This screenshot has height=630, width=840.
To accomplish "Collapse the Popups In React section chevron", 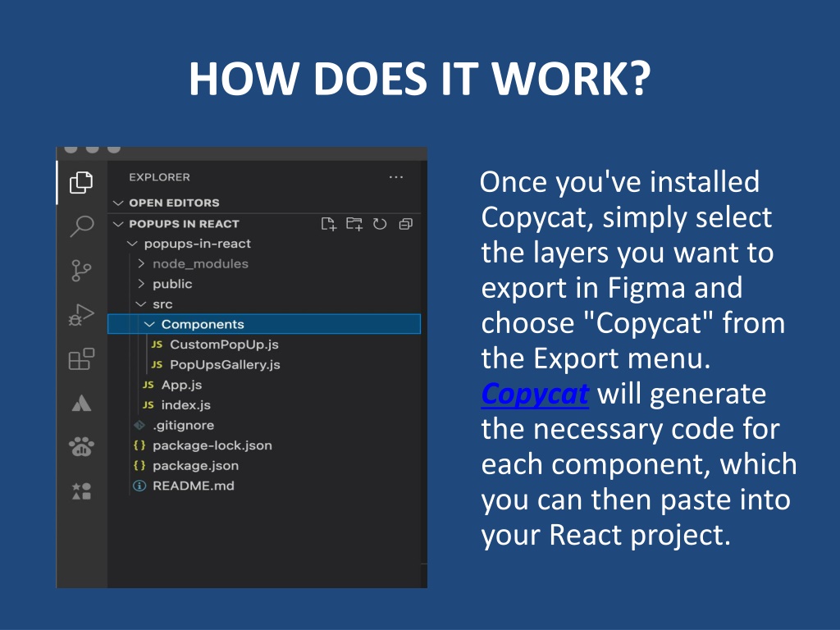I will (118, 224).
